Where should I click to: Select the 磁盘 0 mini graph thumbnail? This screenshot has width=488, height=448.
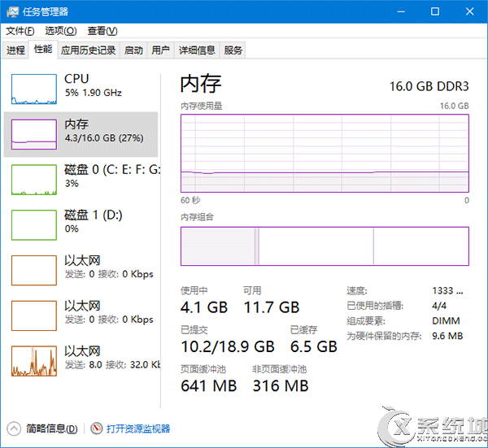tap(34, 180)
